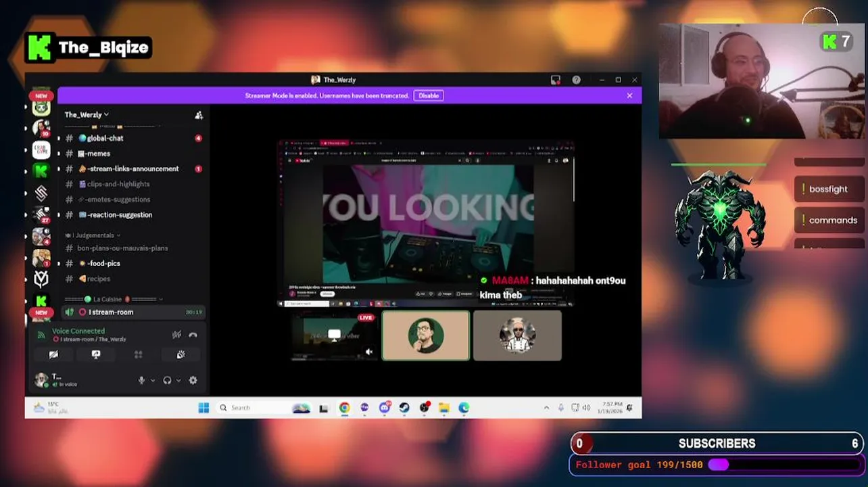Show hidden system tray icons
Viewport: 868px width, 487px height.
tap(546, 408)
